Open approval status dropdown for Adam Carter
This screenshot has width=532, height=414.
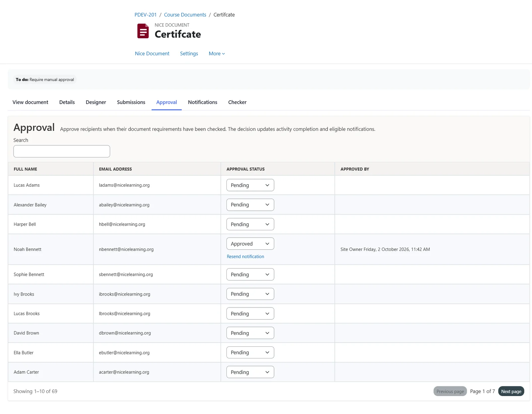point(250,372)
